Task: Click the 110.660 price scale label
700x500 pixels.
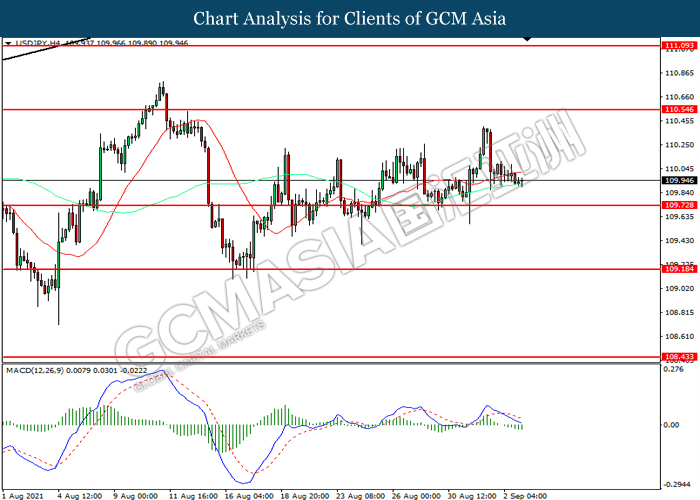Action: click(679, 97)
